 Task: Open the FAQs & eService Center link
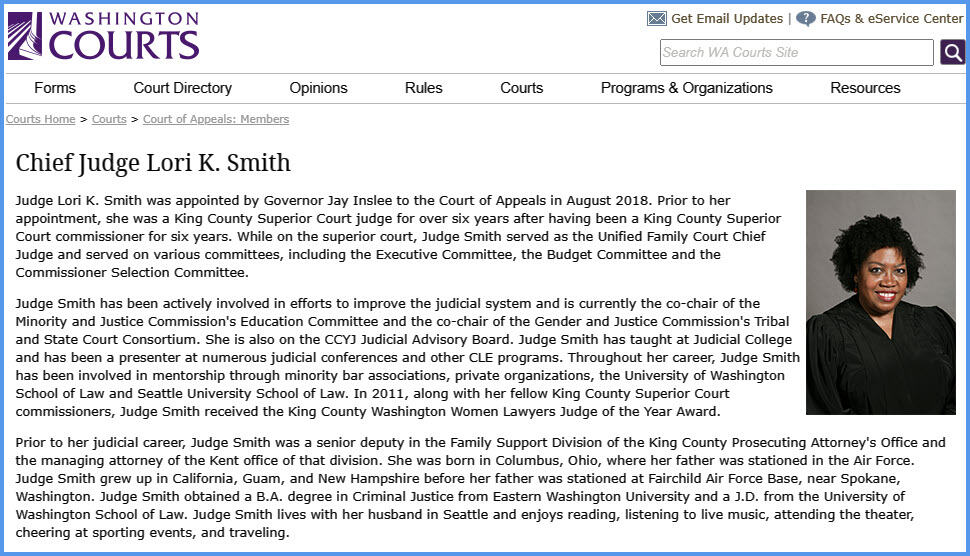pyautogui.click(x=891, y=19)
